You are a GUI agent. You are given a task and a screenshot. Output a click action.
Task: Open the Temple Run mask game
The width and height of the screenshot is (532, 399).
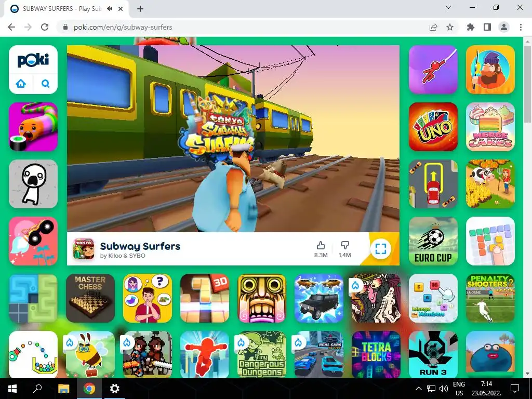coord(262,298)
